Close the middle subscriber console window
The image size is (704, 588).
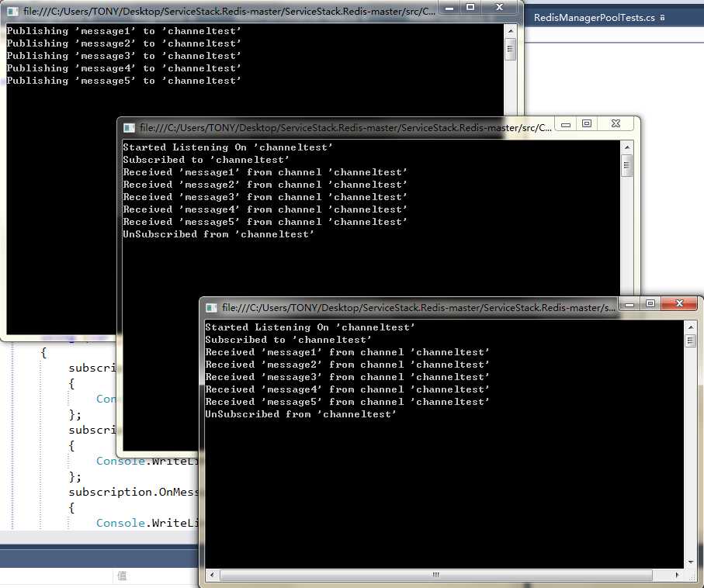click(616, 123)
